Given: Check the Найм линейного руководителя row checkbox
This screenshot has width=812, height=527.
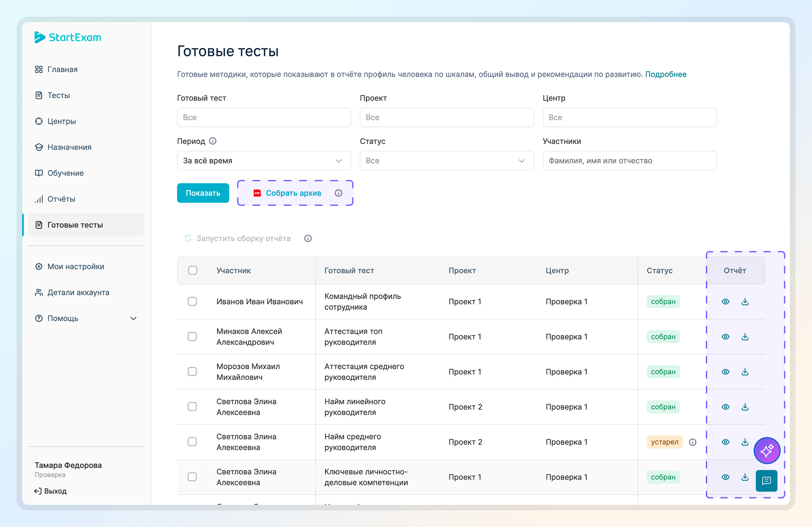Looking at the screenshot, I should point(192,407).
